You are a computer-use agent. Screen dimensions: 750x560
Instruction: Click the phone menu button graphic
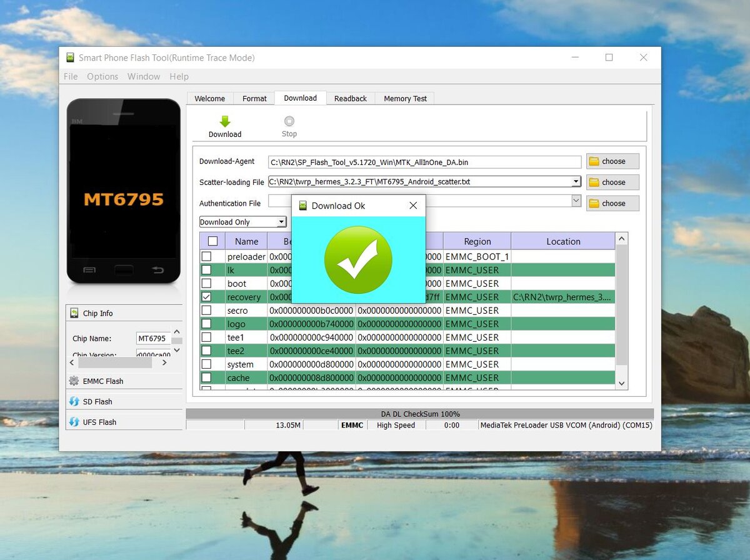pyautogui.click(x=89, y=270)
